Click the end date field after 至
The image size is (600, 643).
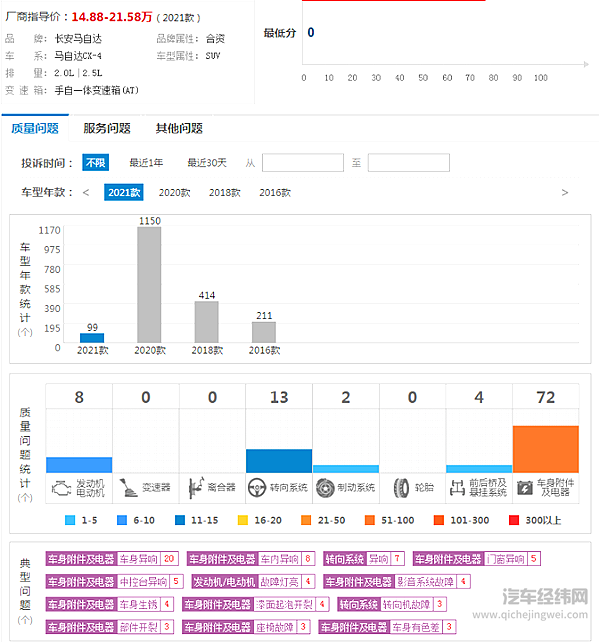[x=408, y=163]
